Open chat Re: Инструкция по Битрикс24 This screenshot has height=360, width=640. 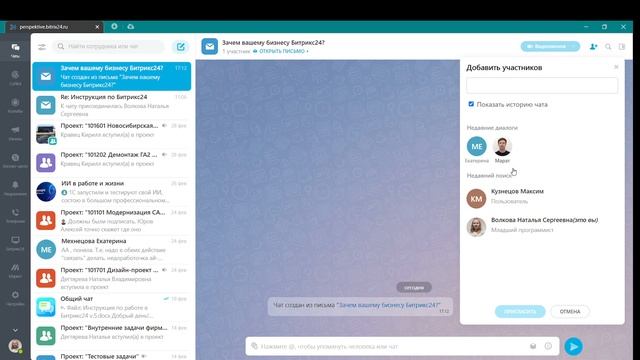(111, 105)
